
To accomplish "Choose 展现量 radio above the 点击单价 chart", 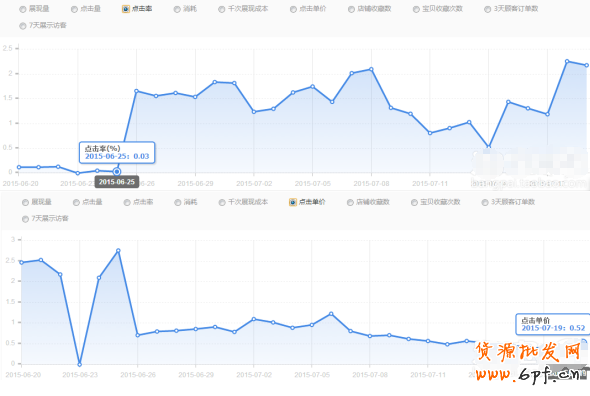I will [25, 203].
